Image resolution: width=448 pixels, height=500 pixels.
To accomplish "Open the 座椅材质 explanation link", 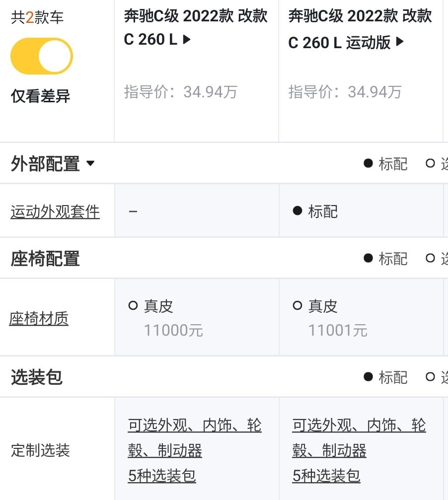I will point(39,318).
